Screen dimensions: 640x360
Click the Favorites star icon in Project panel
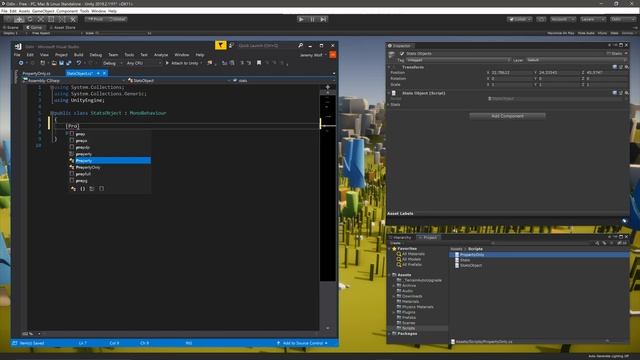tap(394, 248)
